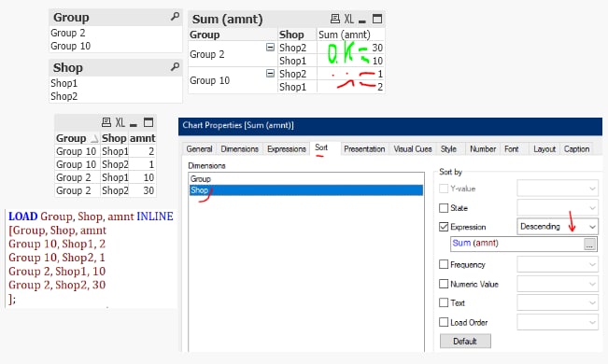608x364 pixels.
Task: Click Shop column header in table box
Action: (114, 138)
